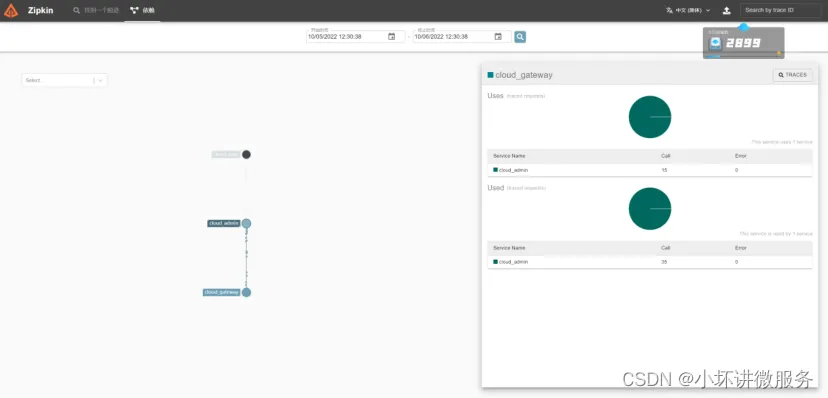Select the cloud_admin node circle
Screen dimensions: 828x398
[x=246, y=223]
